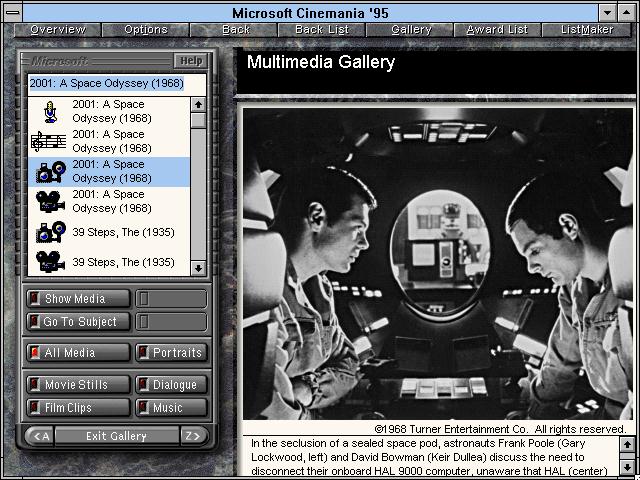The image size is (640, 480).
Task: Click the still camera icon for 39 Steps, The
Action: pos(51,232)
